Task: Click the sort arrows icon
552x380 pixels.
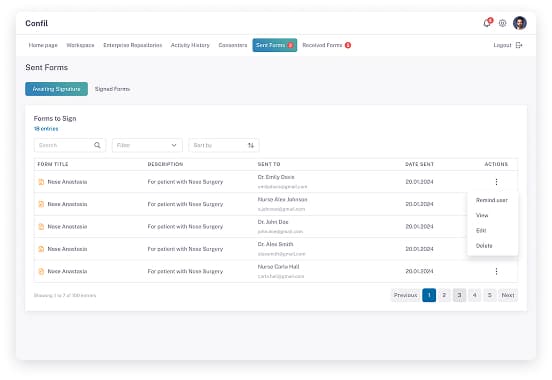Action: click(x=251, y=145)
